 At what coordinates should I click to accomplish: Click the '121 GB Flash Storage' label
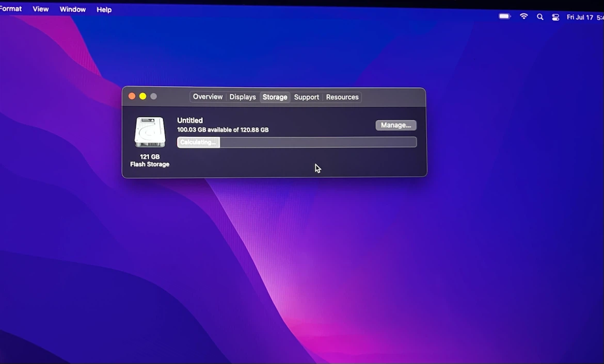pos(150,160)
